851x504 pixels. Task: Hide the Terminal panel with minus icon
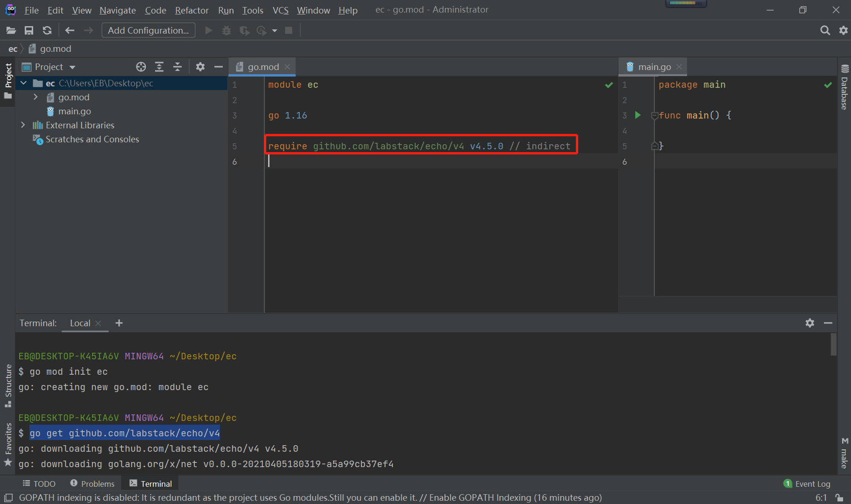click(x=828, y=323)
